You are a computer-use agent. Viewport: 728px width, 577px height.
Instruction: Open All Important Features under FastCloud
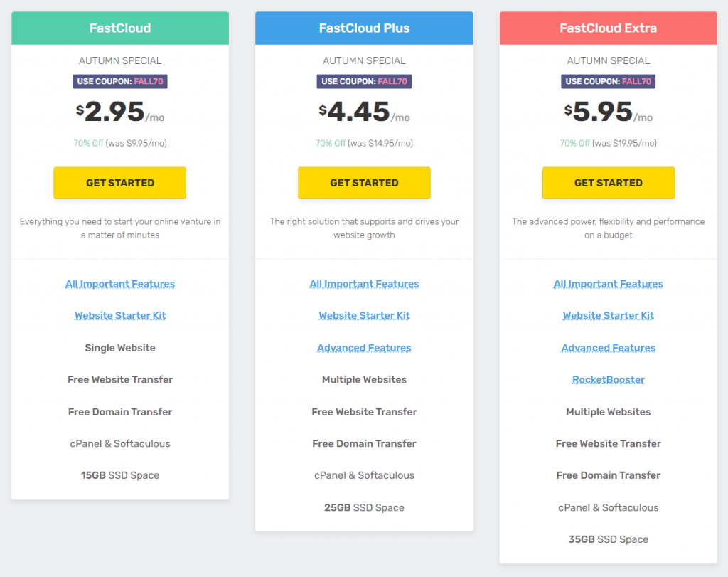(119, 283)
